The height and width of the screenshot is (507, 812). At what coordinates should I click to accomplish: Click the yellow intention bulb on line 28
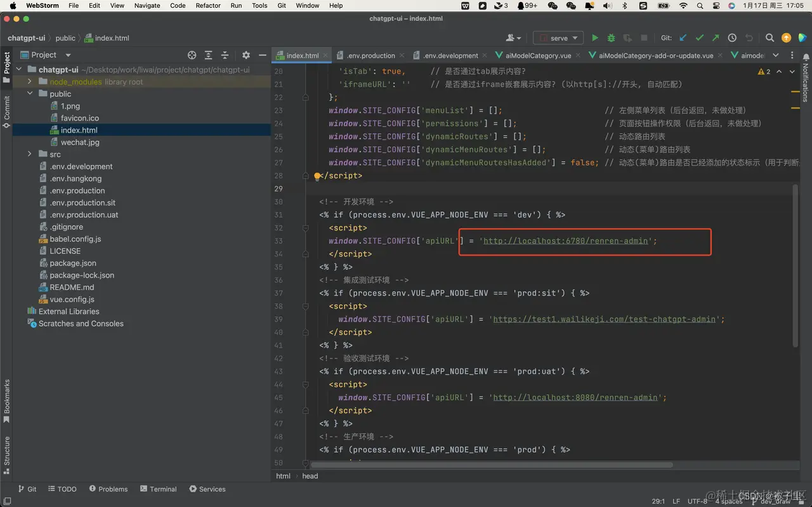(x=317, y=176)
